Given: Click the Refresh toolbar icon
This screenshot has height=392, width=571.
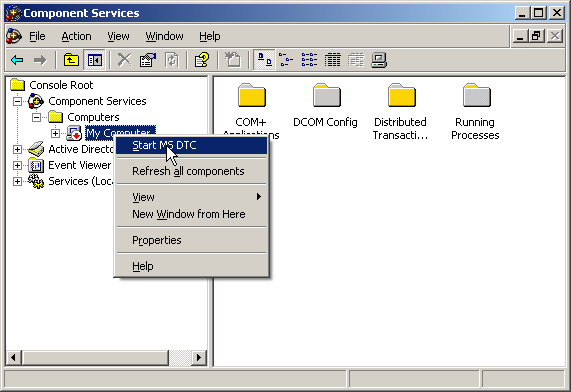Looking at the screenshot, I should click(x=172, y=60).
